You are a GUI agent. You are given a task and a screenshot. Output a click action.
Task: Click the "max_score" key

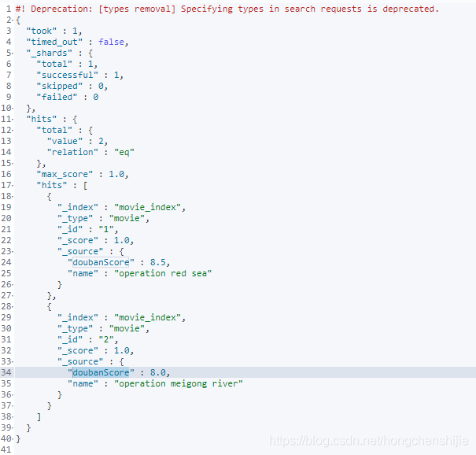[x=65, y=174]
